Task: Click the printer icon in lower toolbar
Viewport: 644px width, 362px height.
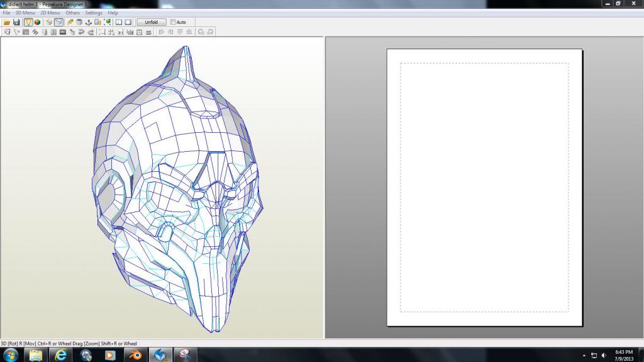Action: point(148,32)
